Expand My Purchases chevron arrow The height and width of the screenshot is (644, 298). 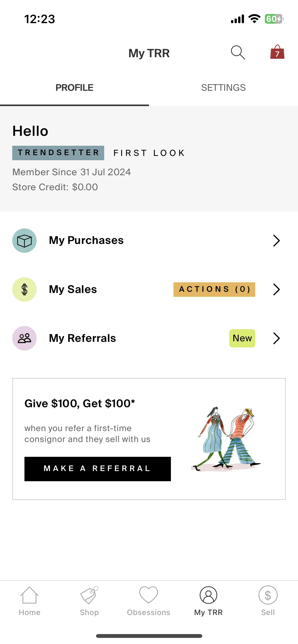[277, 241]
